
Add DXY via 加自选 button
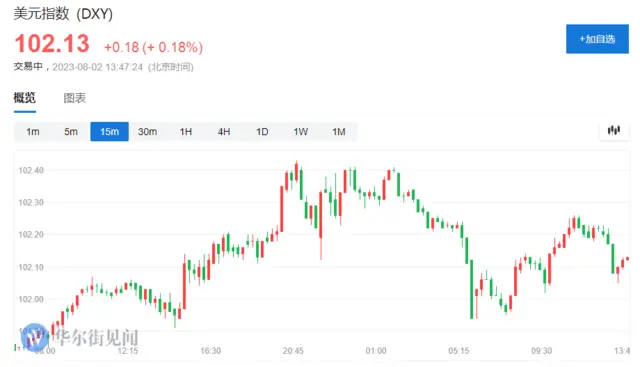point(597,39)
